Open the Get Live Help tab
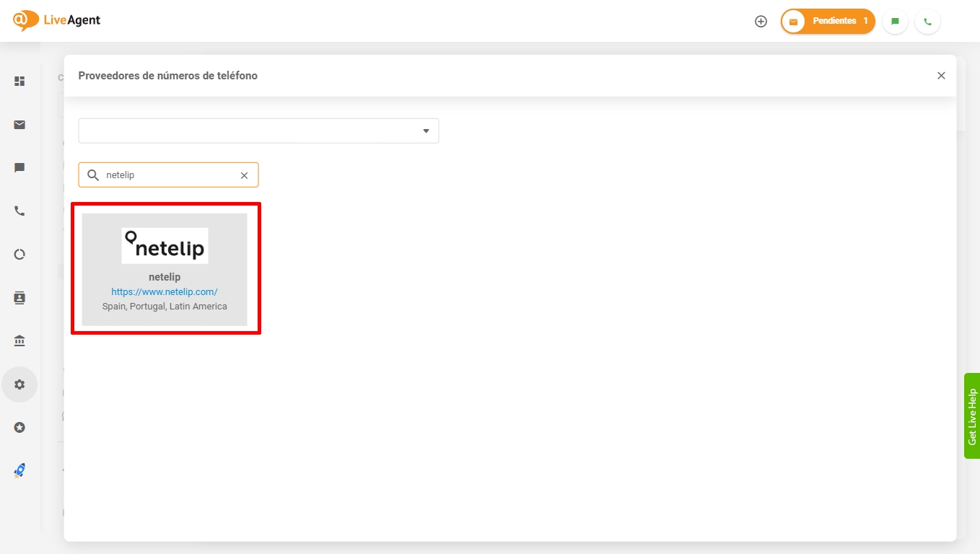 (x=972, y=416)
